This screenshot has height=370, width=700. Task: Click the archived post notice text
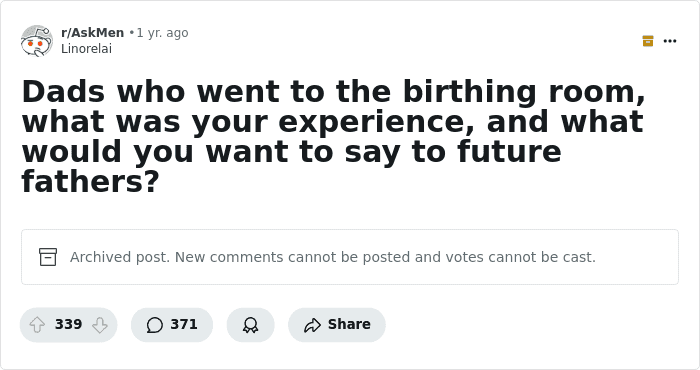coord(333,257)
